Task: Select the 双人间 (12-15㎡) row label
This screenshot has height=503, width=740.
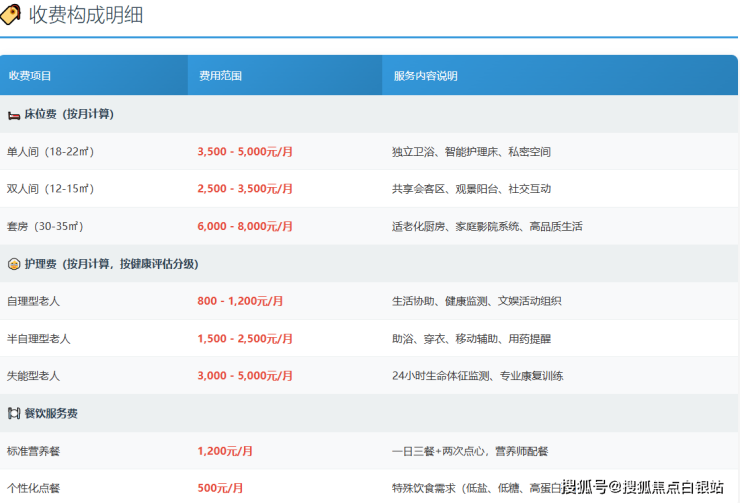Action: coord(50,189)
